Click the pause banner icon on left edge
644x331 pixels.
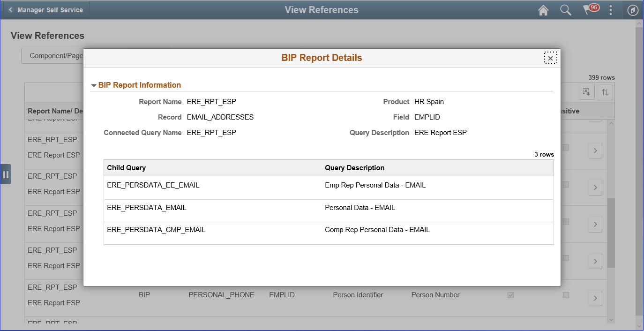coord(6,174)
